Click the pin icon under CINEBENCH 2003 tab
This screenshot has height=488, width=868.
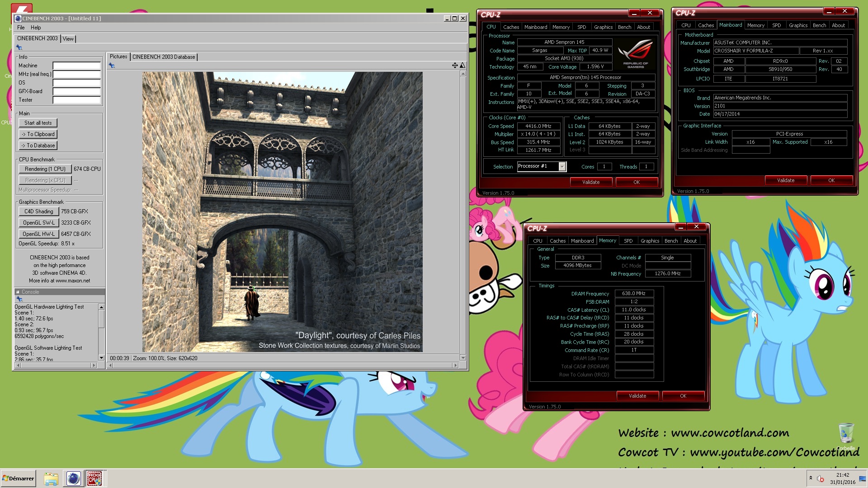[19, 47]
